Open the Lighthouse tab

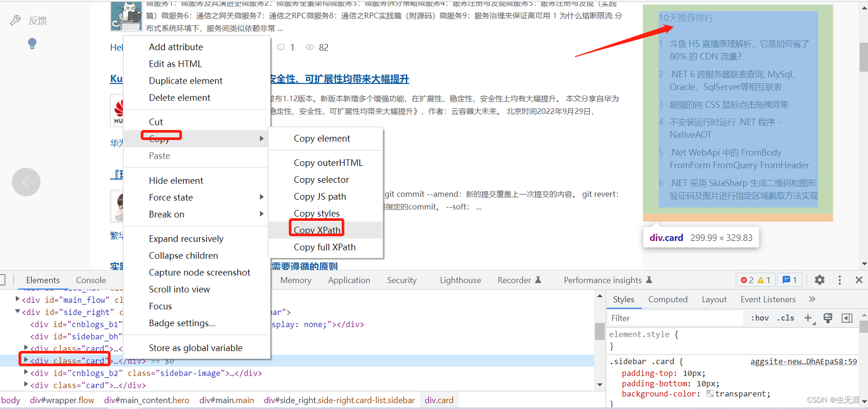460,280
